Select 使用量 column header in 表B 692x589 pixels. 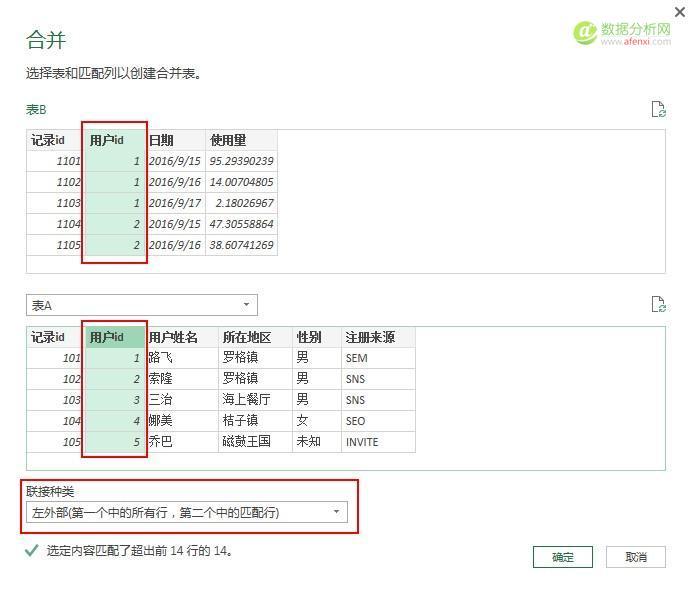[241, 140]
